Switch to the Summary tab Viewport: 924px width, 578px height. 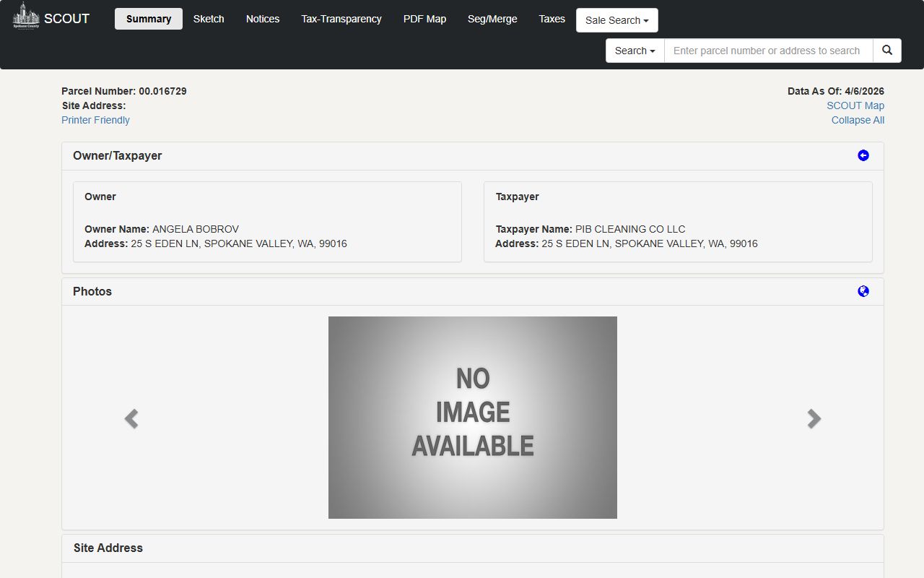148,19
